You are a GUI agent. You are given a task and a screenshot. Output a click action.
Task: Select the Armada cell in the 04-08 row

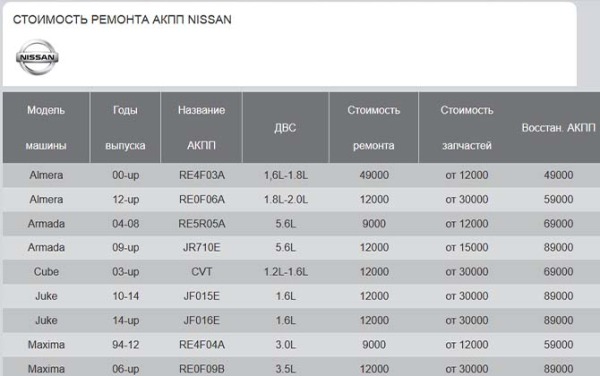[x=46, y=223]
